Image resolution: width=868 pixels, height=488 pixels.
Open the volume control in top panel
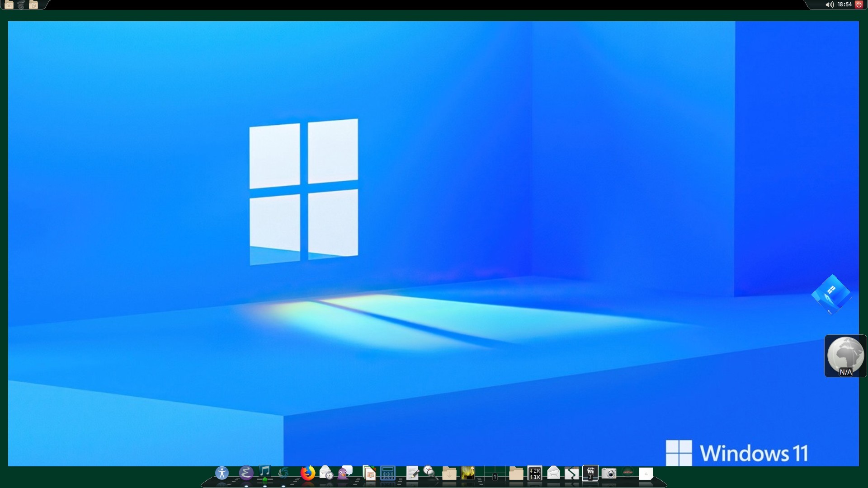[830, 5]
